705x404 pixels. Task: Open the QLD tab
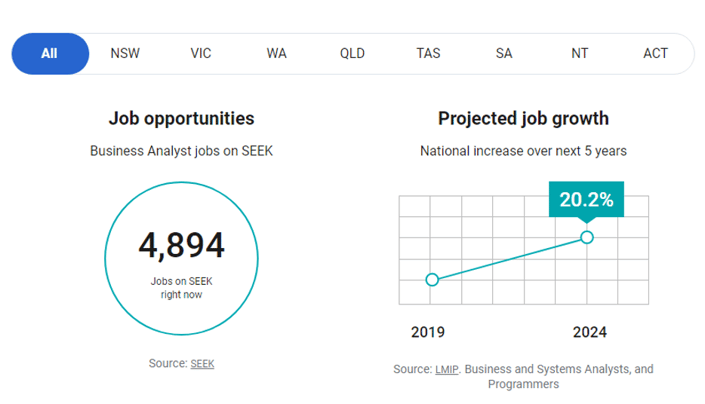(x=352, y=53)
